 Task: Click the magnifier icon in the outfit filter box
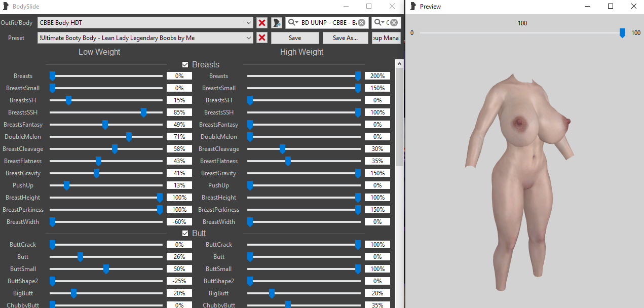point(380,23)
